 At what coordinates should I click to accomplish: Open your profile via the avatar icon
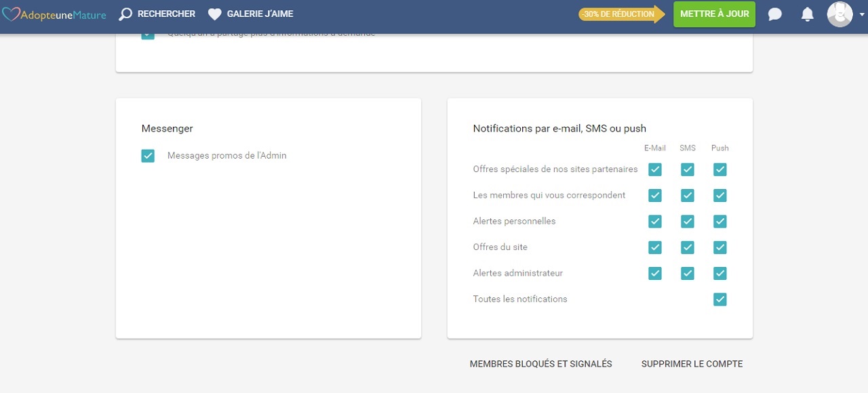[x=840, y=14]
